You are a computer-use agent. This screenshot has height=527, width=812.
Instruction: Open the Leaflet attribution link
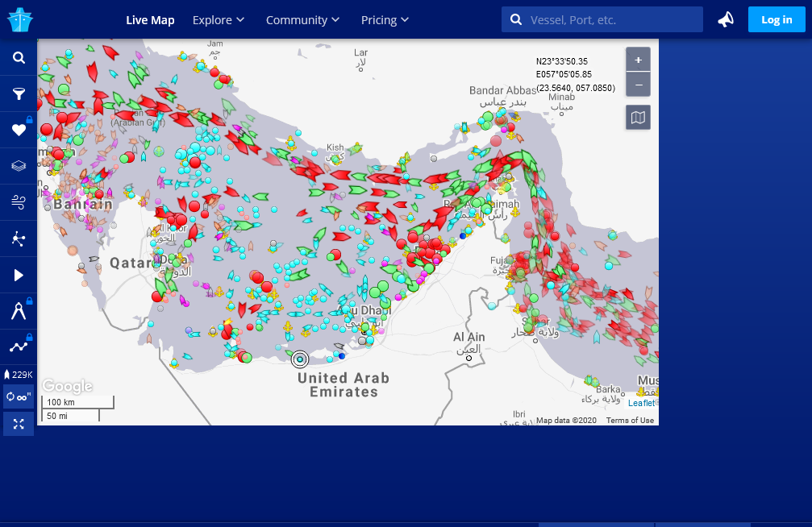[x=641, y=403]
